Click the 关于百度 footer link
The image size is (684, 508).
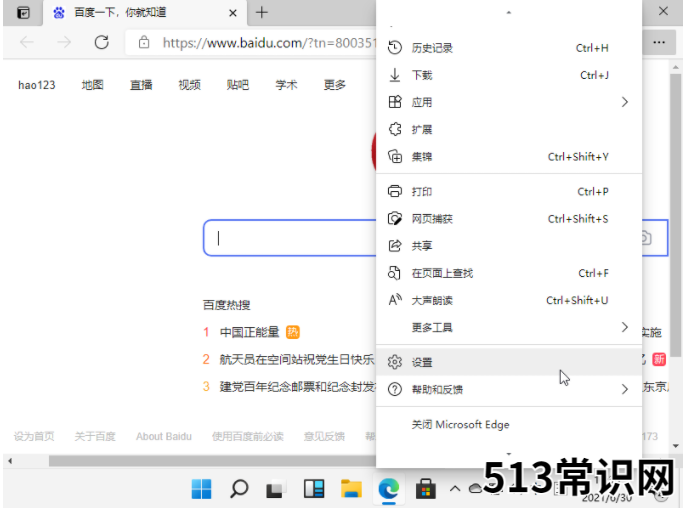[95, 436]
